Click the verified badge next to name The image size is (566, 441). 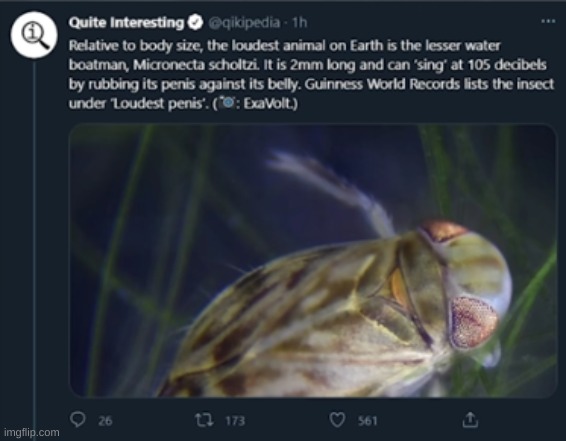pyautogui.click(x=196, y=22)
